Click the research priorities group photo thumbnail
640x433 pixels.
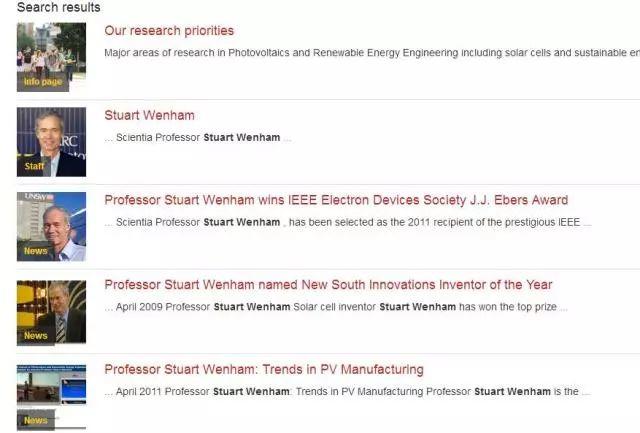51,57
